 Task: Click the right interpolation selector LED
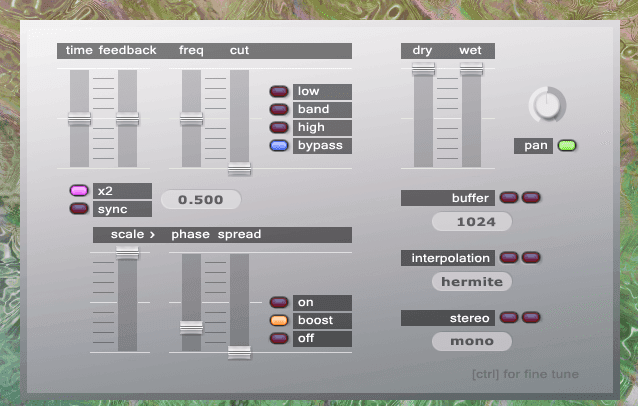pyautogui.click(x=530, y=258)
